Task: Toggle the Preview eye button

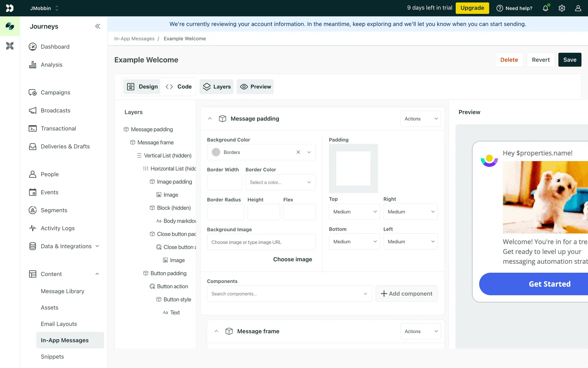Action: (255, 87)
